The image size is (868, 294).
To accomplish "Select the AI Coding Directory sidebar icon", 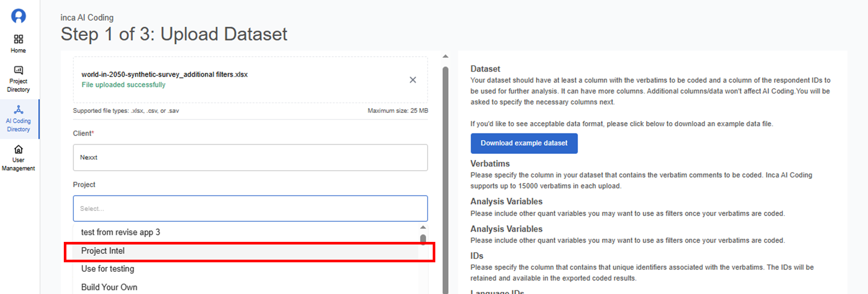I will click(18, 110).
